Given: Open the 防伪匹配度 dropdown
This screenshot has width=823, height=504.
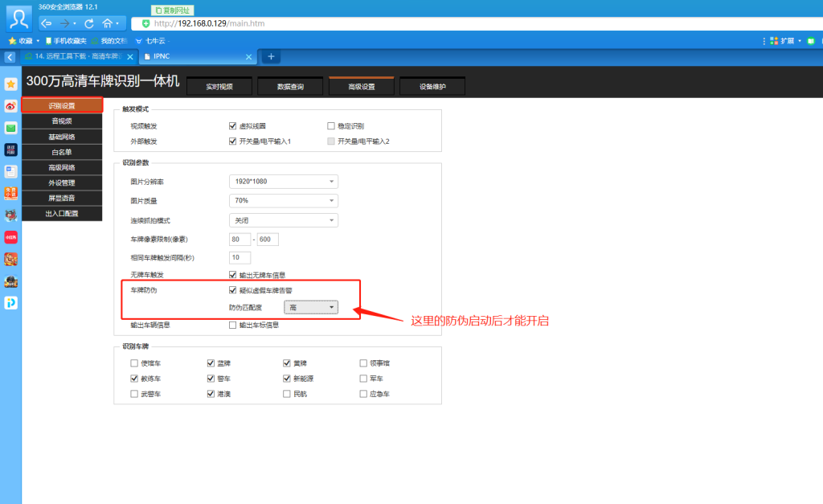Looking at the screenshot, I should pyautogui.click(x=311, y=307).
